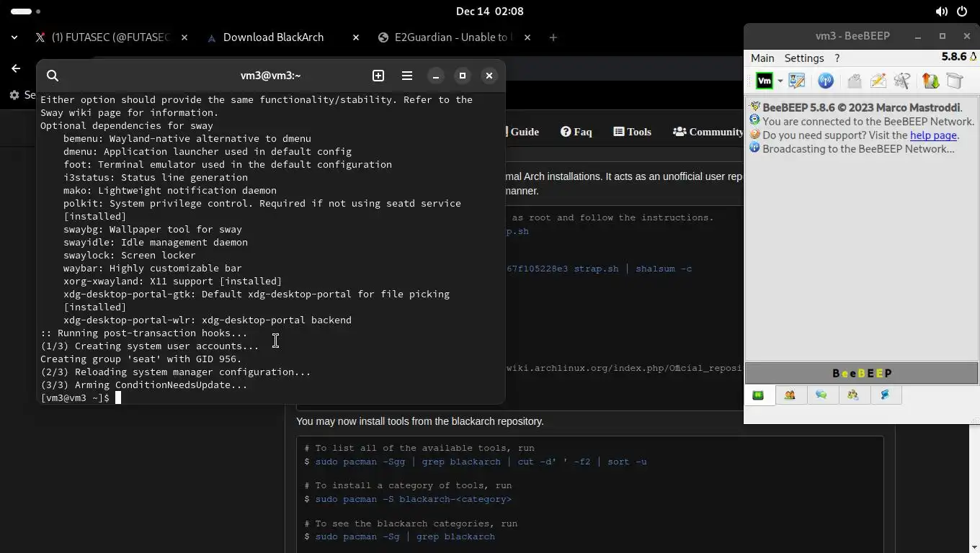Image resolution: width=980 pixels, height=553 pixels.
Task: Click the sha1sum -c command text
Action: tap(664, 269)
